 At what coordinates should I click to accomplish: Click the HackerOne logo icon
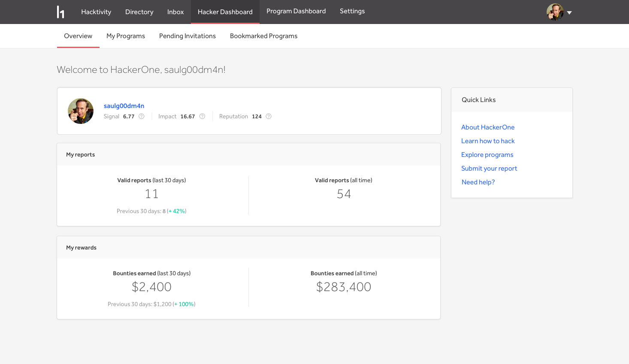point(60,12)
